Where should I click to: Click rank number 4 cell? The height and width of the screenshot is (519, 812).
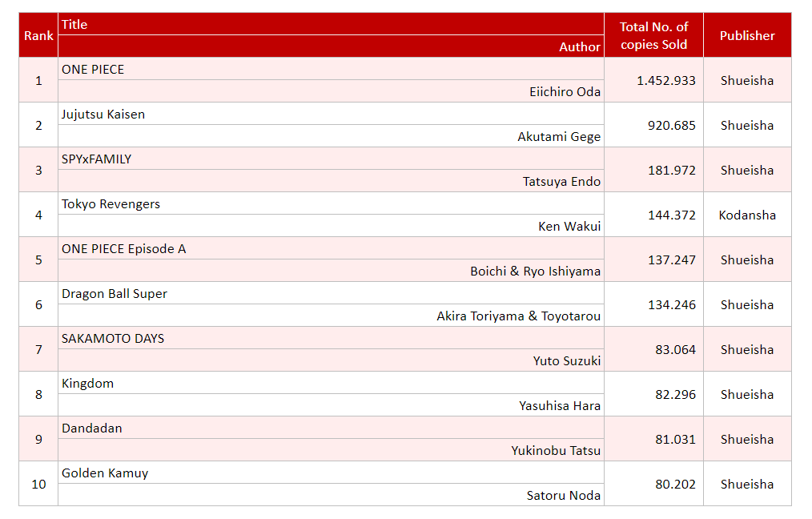tap(38, 215)
